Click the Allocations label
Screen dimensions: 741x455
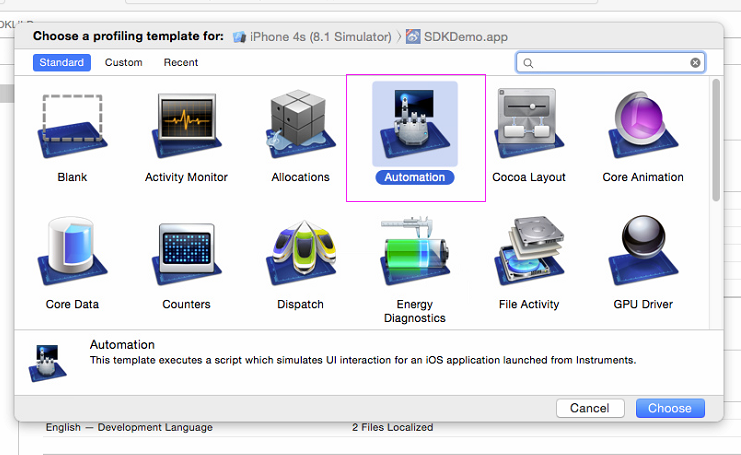click(301, 177)
